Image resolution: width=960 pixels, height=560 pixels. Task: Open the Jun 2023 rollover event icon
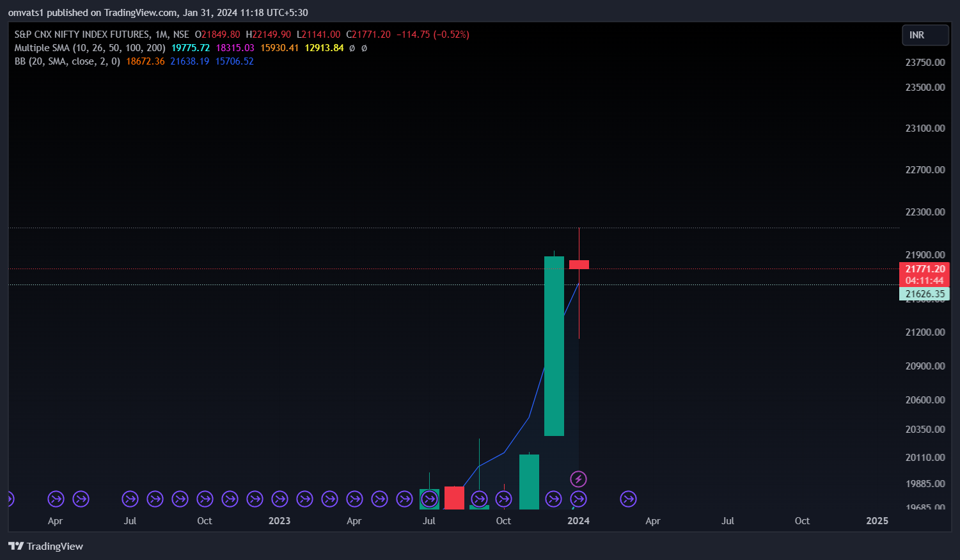pos(404,499)
